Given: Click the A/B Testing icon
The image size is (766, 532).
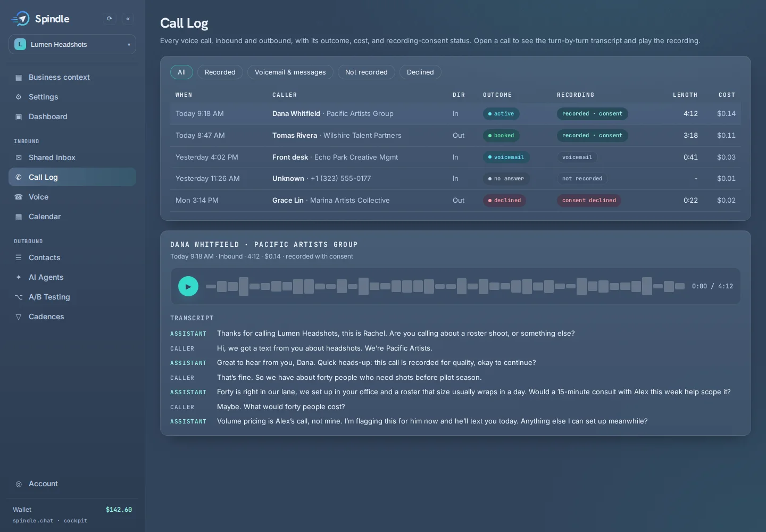Looking at the screenshot, I should point(19,297).
